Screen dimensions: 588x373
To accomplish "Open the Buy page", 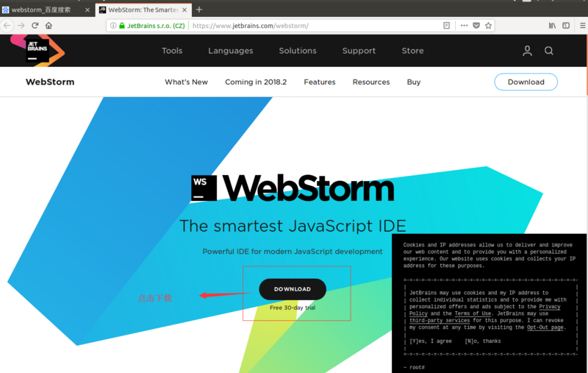I will [414, 82].
